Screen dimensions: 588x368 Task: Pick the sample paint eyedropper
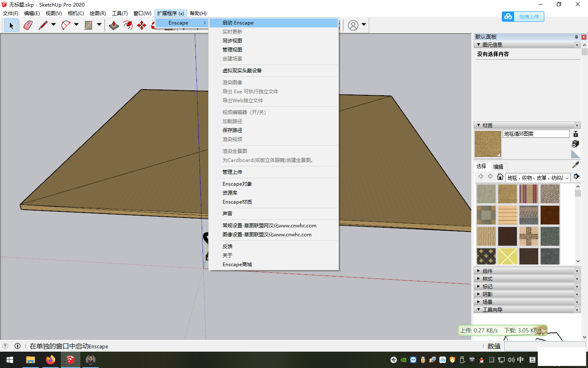pos(576,165)
